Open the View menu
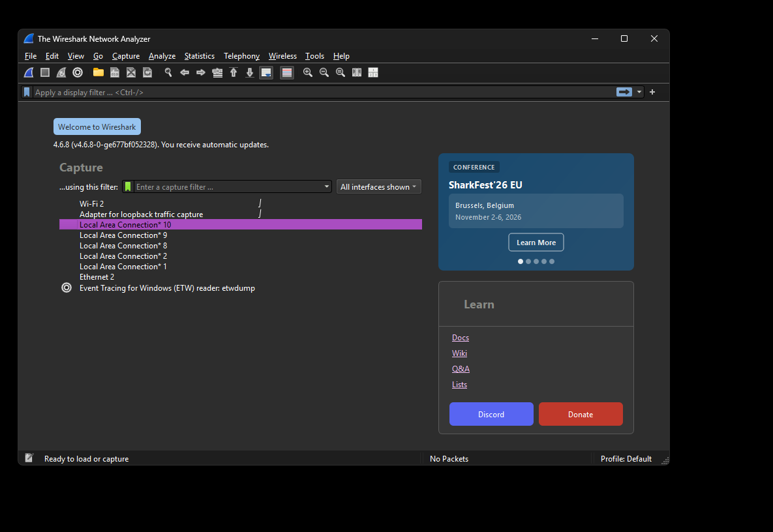The image size is (773, 532). click(76, 56)
